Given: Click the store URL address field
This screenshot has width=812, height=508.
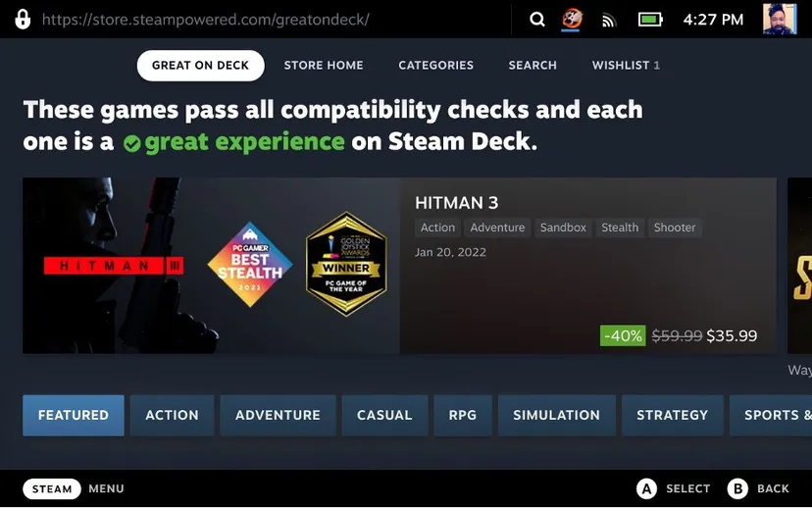Looking at the screenshot, I should (x=206, y=20).
